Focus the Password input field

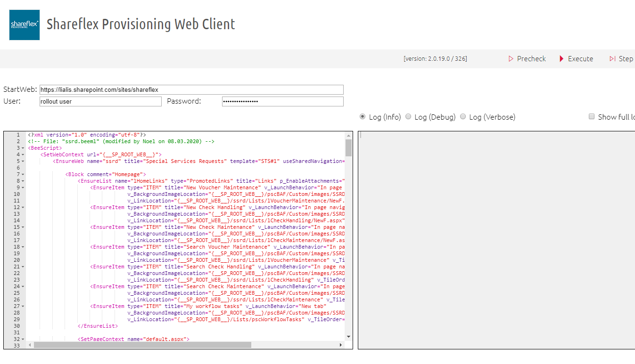point(283,101)
